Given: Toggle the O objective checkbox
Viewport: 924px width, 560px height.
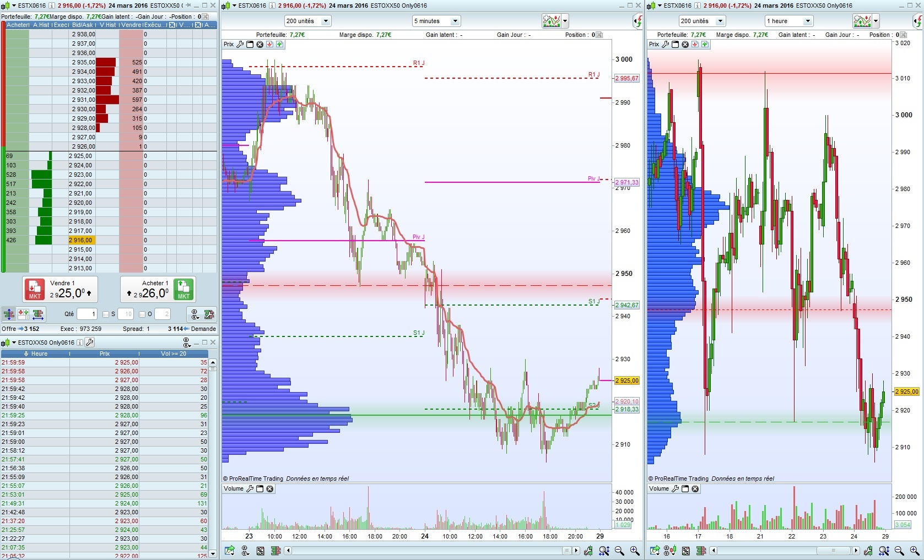Looking at the screenshot, I should [142, 314].
